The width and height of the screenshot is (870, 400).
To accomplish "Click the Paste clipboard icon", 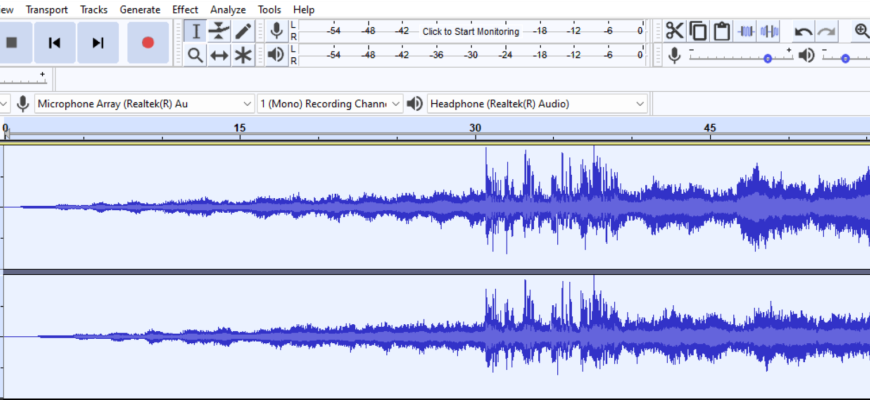I will pos(721,31).
